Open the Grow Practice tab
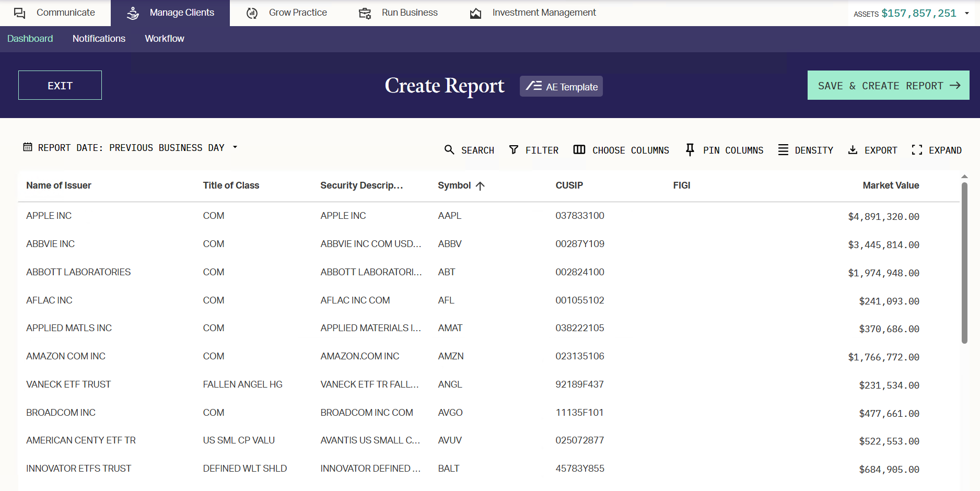The height and width of the screenshot is (491, 980). tap(287, 13)
